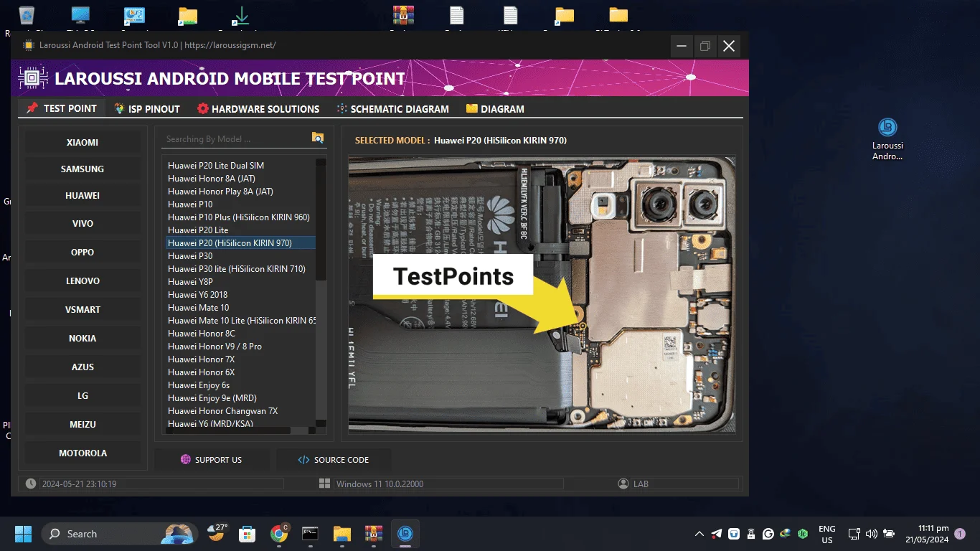This screenshot has width=980, height=551.
Task: Select Huawei Honor 8A (JAT) entry
Action: (x=240, y=178)
